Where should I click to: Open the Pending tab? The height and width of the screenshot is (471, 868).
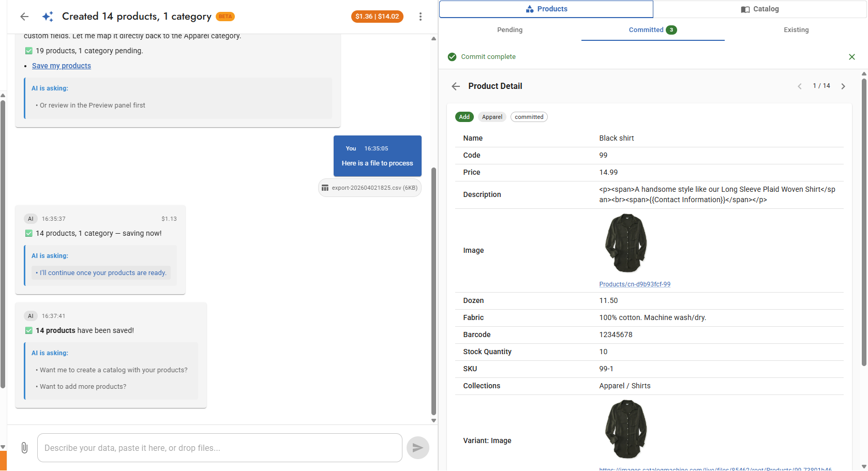pyautogui.click(x=510, y=29)
